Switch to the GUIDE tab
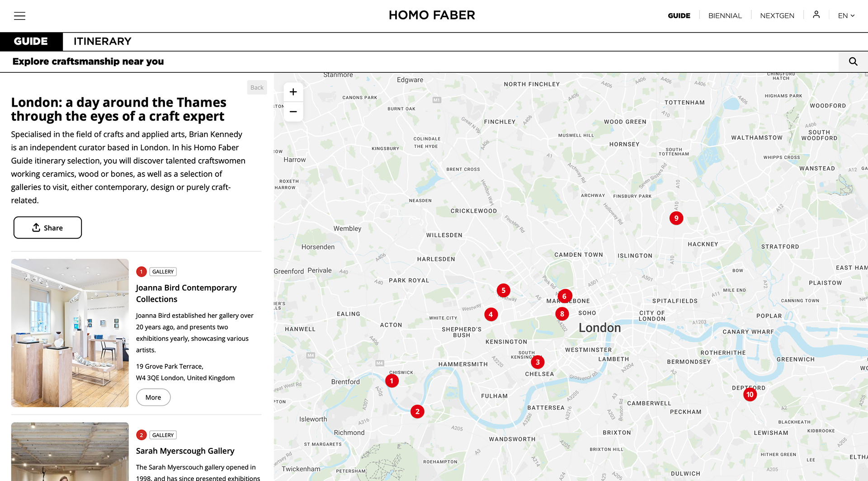The width and height of the screenshot is (868, 481). tap(31, 42)
